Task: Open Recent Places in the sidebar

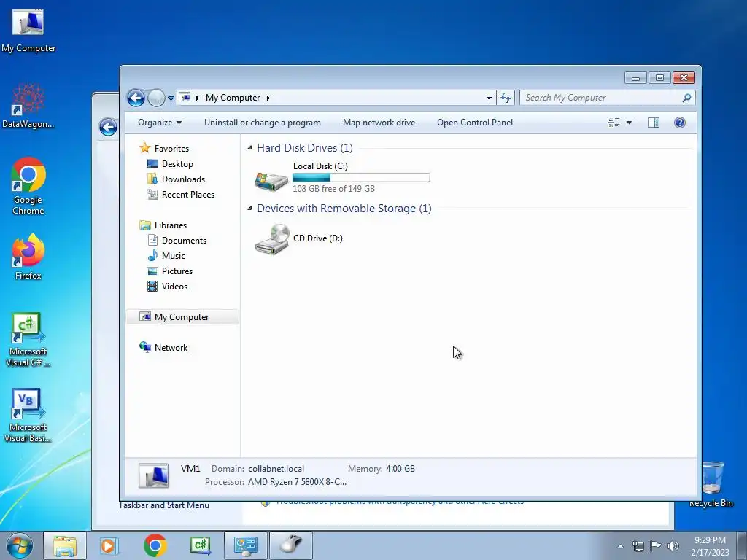Action: click(188, 194)
